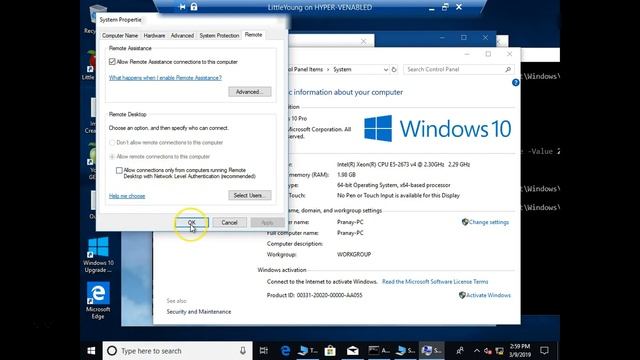The width and height of the screenshot is (640, 360).
Task: Read the Microsoft Software License Terms link
Action: coord(435,282)
